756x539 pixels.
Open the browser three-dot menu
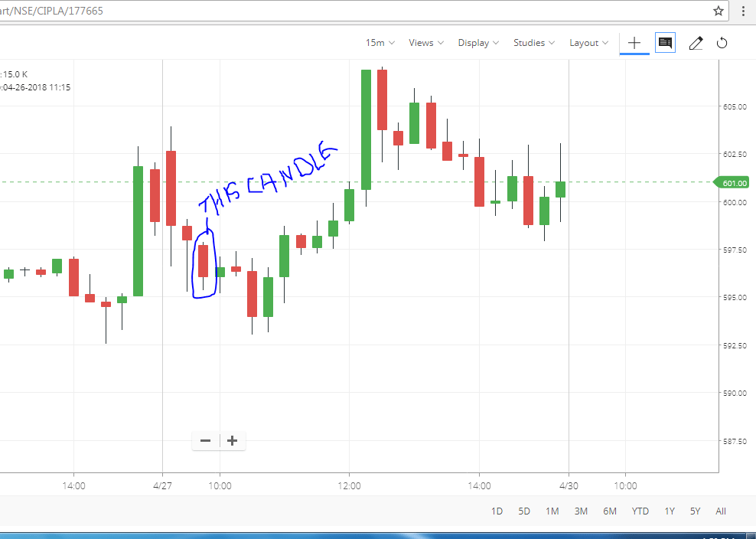743,11
